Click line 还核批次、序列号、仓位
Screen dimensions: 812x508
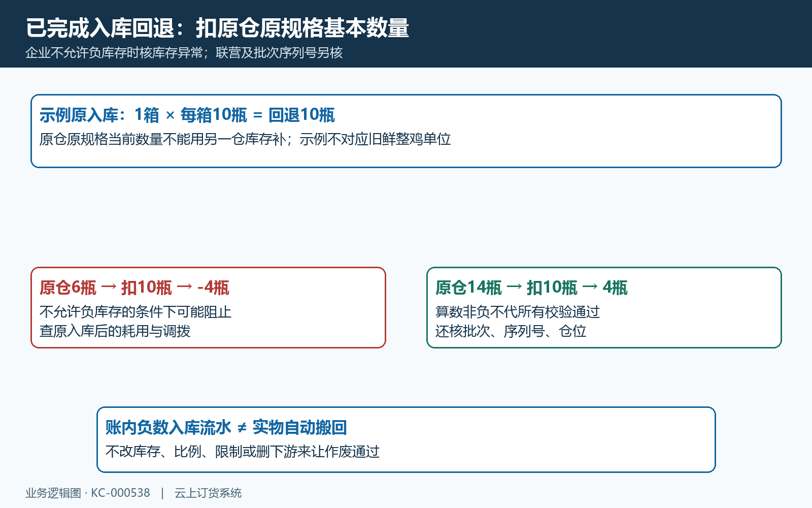[511, 331]
